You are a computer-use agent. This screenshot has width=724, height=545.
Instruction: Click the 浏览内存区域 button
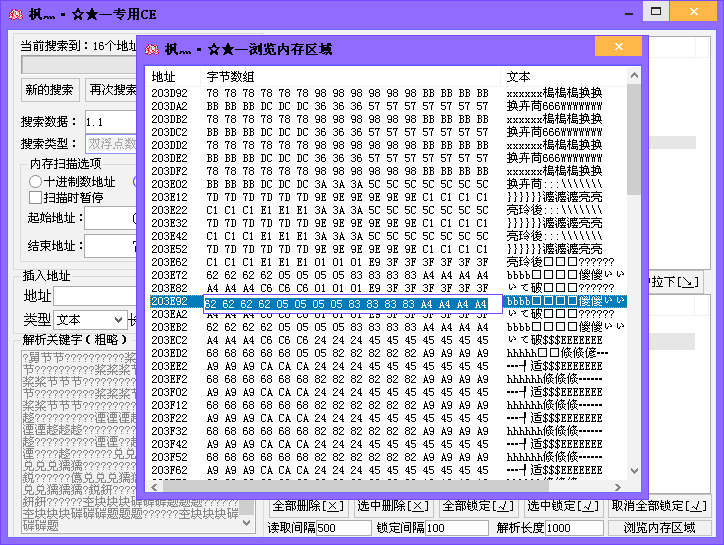pos(659,528)
